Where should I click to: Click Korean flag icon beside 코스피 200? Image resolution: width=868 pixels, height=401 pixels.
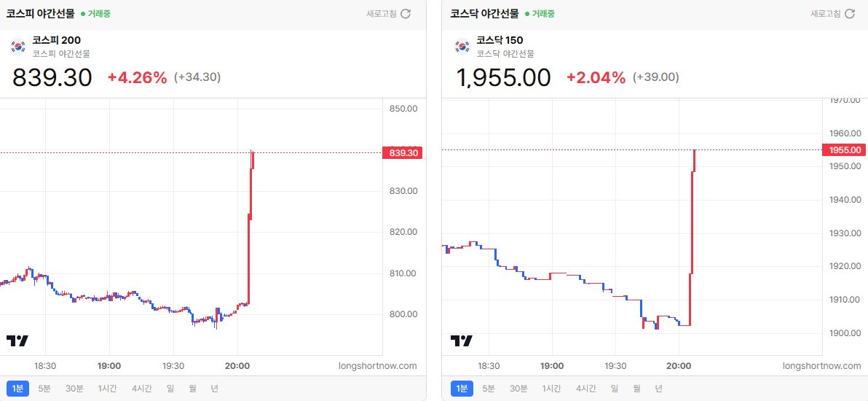pos(18,46)
